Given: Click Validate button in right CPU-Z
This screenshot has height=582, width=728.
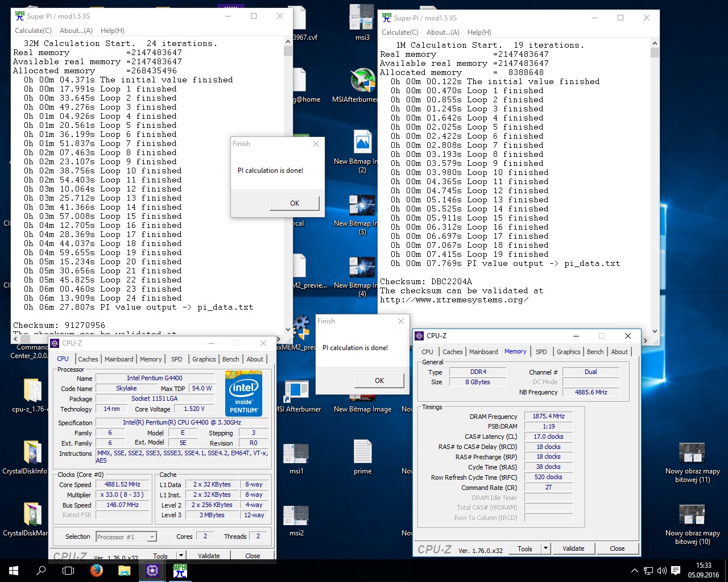Looking at the screenshot, I should (573, 548).
